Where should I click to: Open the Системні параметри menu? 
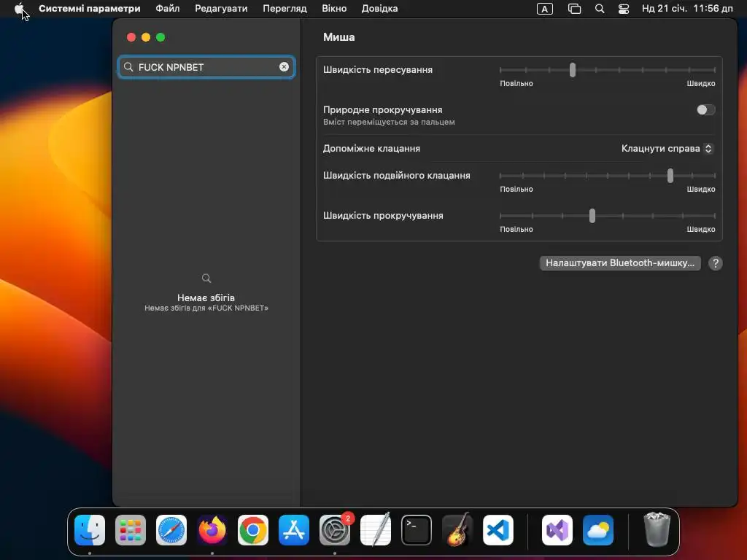89,9
